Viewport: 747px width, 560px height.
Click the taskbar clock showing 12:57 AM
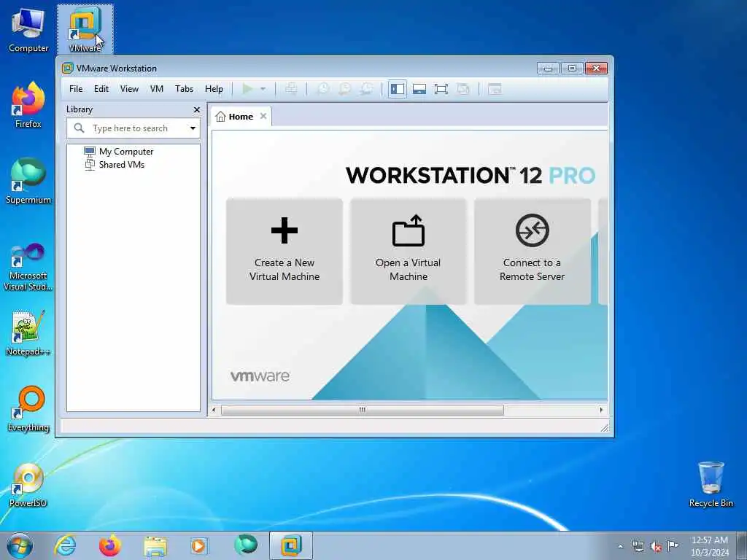tap(709, 546)
